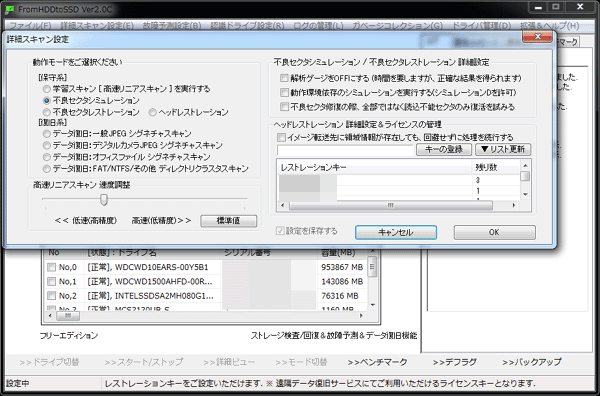Minimize the FromHDDtoSSD main window
The width and height of the screenshot is (600, 396).
(x=538, y=7)
